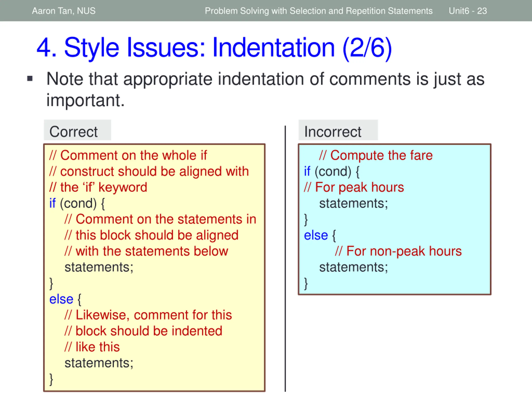The width and height of the screenshot is (532, 399).
Task: Click first 'statements;' in the Correct box
Action: 99,267
